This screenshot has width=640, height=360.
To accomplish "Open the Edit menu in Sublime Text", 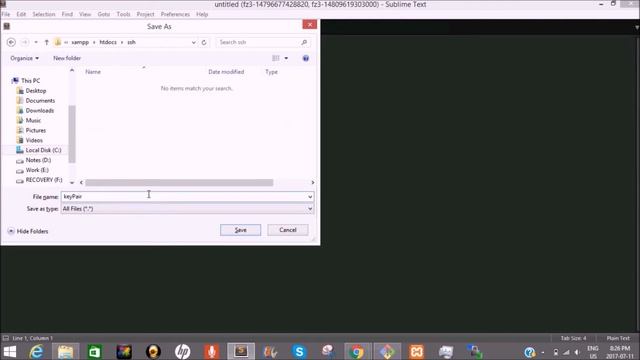I will coord(21,14).
